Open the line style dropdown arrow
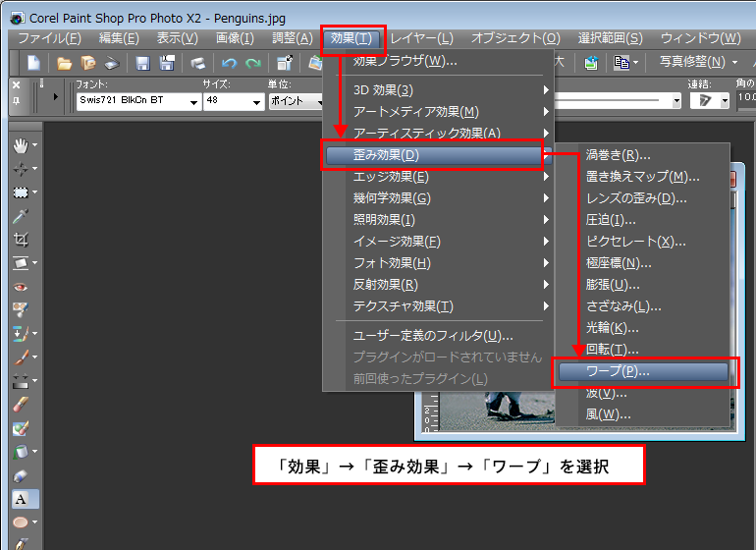 pyautogui.click(x=676, y=101)
